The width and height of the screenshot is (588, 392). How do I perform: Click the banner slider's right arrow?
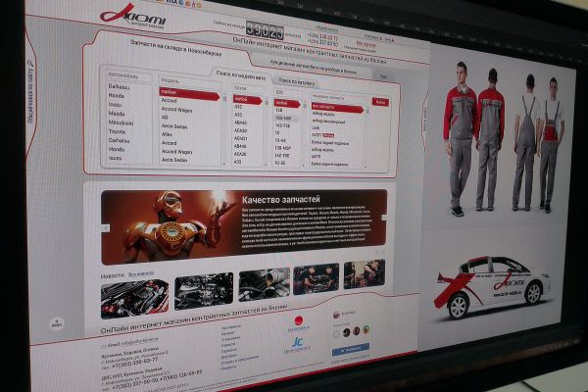point(384,218)
